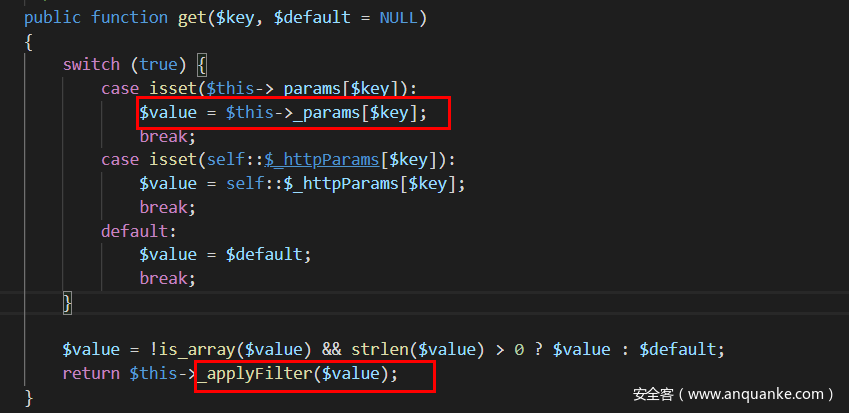Click the red-boxed $this->_params[$key] assignment
The height and width of the screenshot is (413, 849).
click(x=294, y=113)
